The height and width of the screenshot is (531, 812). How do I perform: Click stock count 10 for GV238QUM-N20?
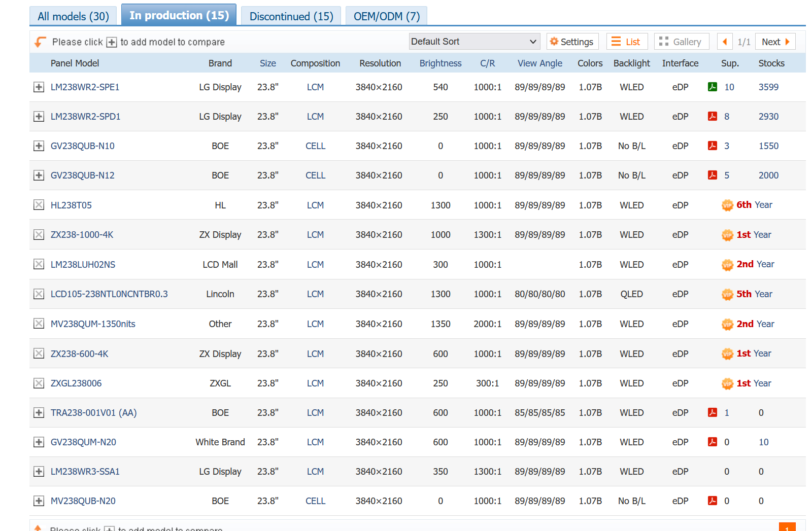[764, 442]
